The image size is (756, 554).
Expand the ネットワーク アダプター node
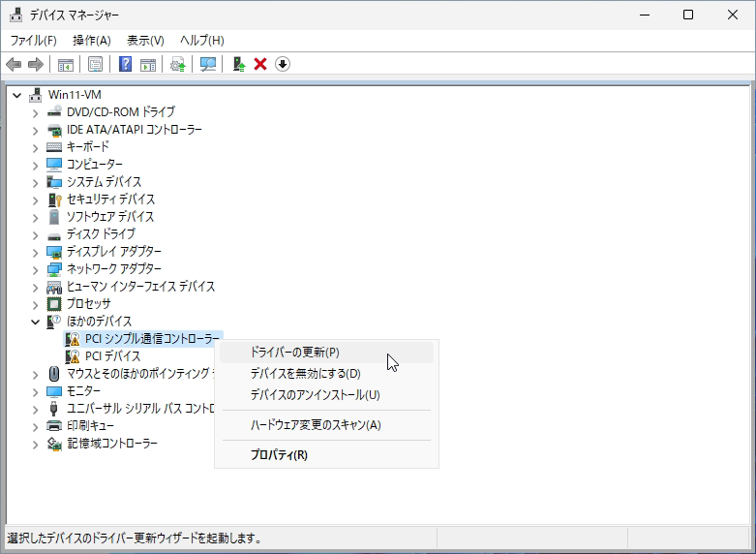coord(35,270)
